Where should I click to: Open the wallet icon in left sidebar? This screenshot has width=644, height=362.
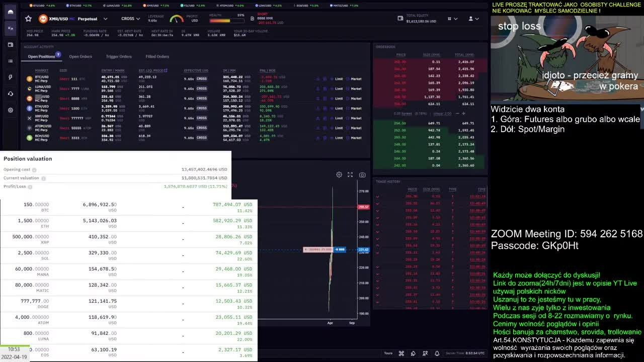click(10, 45)
